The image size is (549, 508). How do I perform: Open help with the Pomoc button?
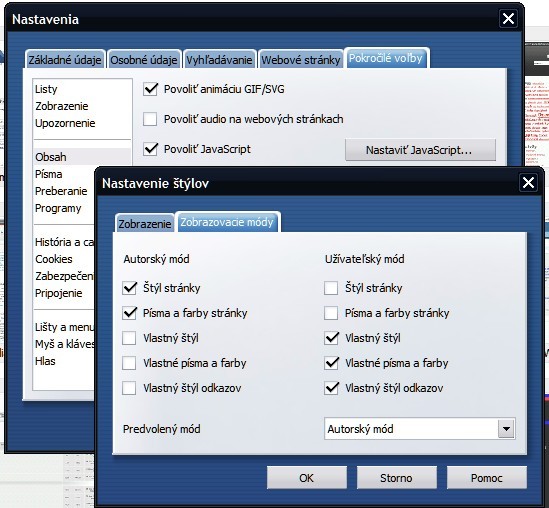tap(487, 478)
